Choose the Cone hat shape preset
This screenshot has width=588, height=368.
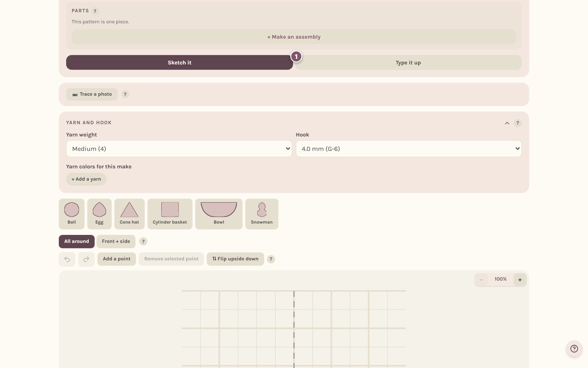(129, 214)
